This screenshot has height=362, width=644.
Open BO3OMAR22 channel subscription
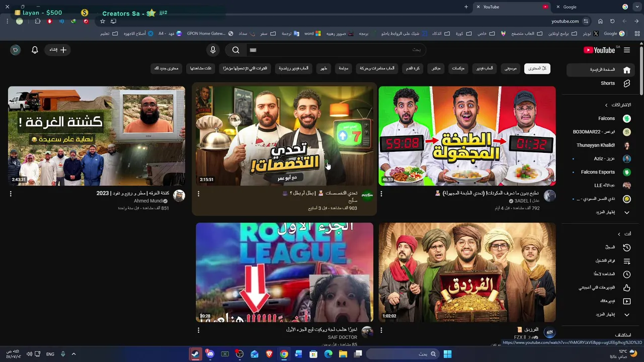pyautogui.click(x=602, y=132)
